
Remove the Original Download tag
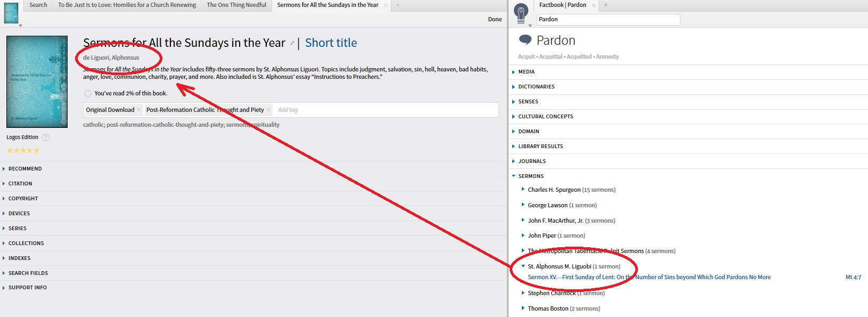coord(139,110)
